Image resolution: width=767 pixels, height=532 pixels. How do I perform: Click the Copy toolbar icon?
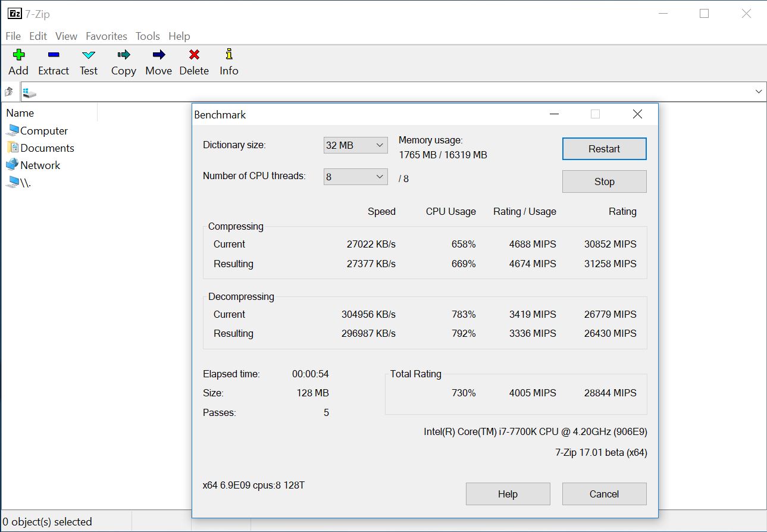[x=123, y=55]
